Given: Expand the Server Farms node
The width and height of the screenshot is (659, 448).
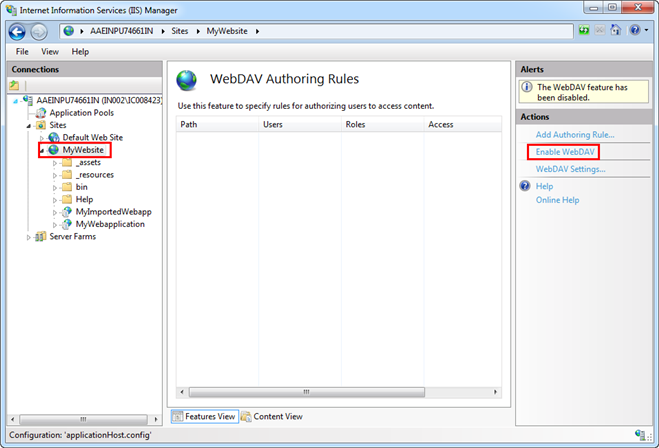Looking at the screenshot, I should (28, 237).
